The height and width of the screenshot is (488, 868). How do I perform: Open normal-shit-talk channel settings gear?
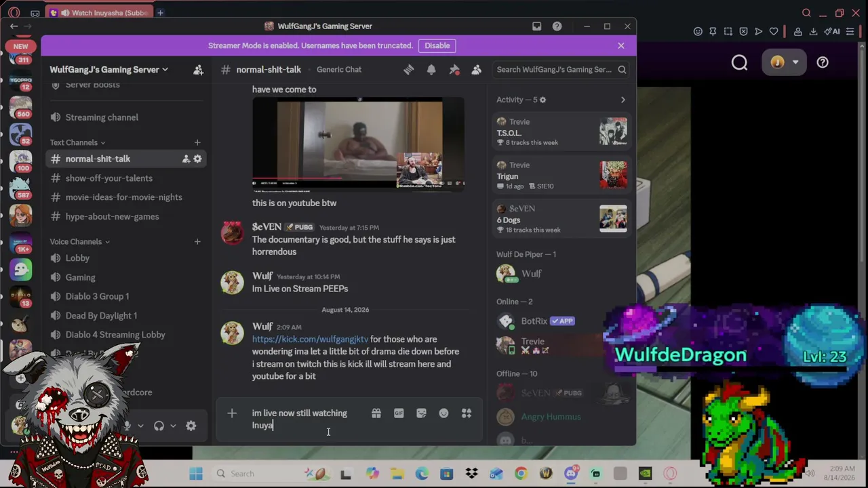(197, 159)
